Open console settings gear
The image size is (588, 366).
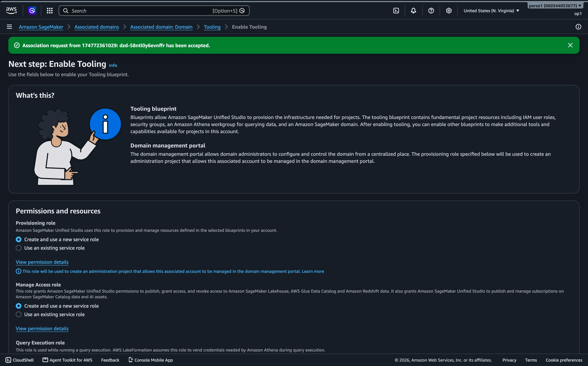pyautogui.click(x=449, y=11)
